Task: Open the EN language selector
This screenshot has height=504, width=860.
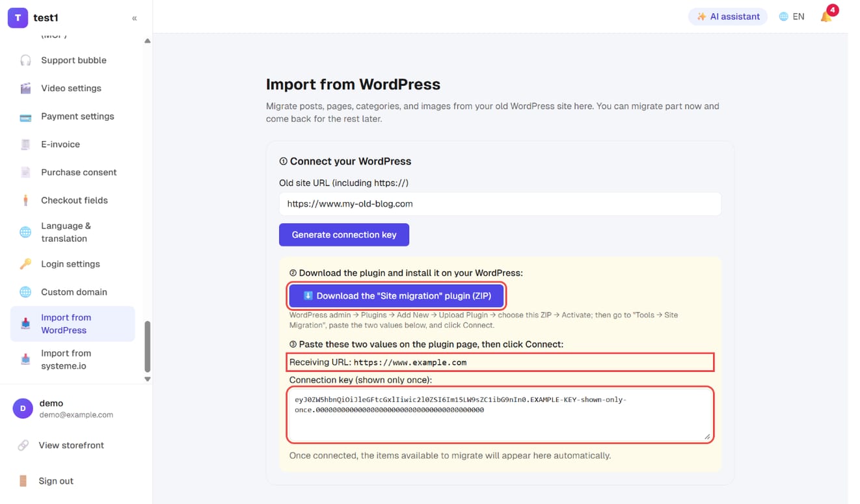Action: pos(792,17)
